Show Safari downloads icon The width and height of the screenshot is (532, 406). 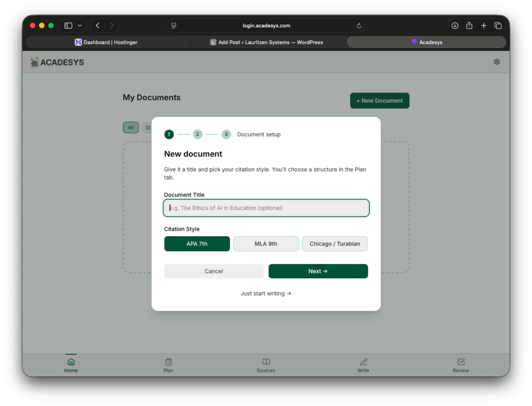(x=455, y=25)
